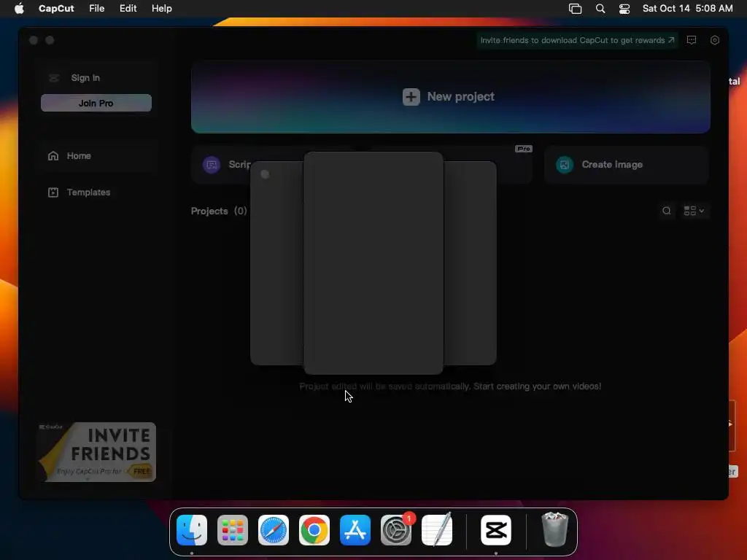Expand the projects view layout dropdown

[694, 211]
